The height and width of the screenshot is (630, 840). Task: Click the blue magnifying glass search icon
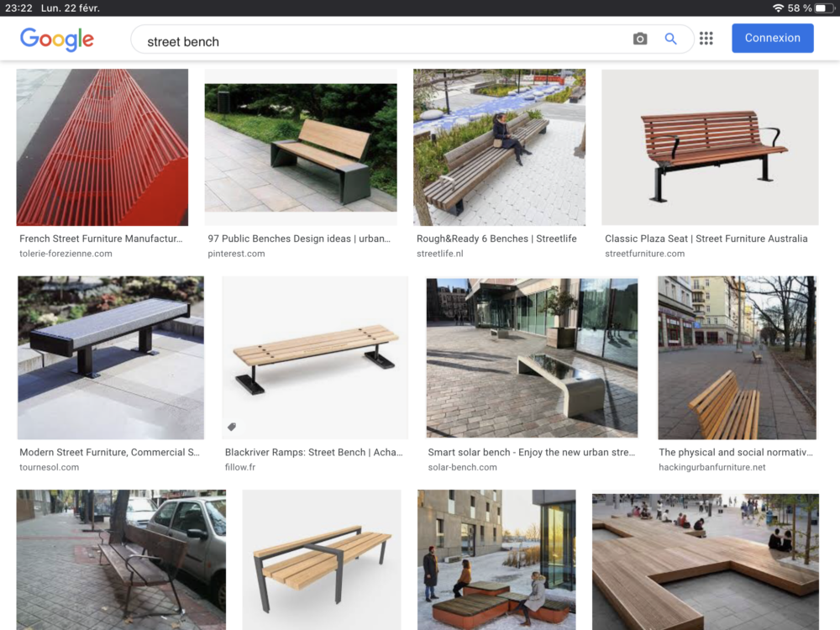[670, 39]
